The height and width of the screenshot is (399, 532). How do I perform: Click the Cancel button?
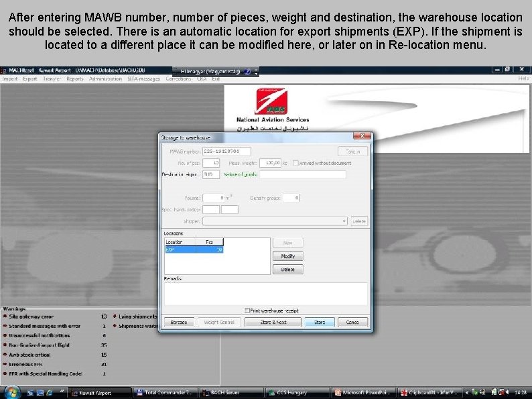click(x=352, y=322)
